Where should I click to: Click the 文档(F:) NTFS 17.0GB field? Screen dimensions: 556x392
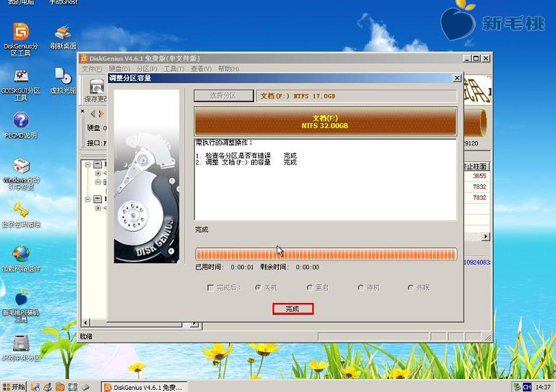pyautogui.click(x=356, y=96)
